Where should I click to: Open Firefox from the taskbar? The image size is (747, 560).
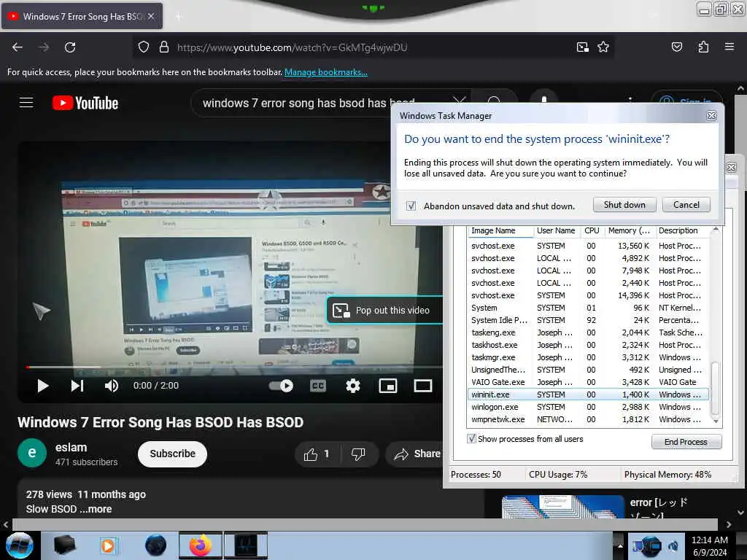(200, 545)
